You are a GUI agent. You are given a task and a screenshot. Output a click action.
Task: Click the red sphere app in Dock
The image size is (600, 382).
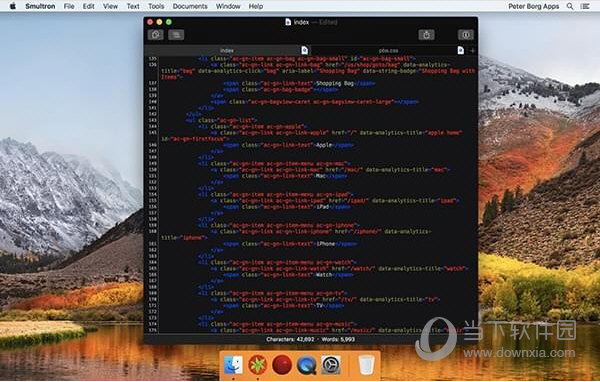tap(282, 365)
